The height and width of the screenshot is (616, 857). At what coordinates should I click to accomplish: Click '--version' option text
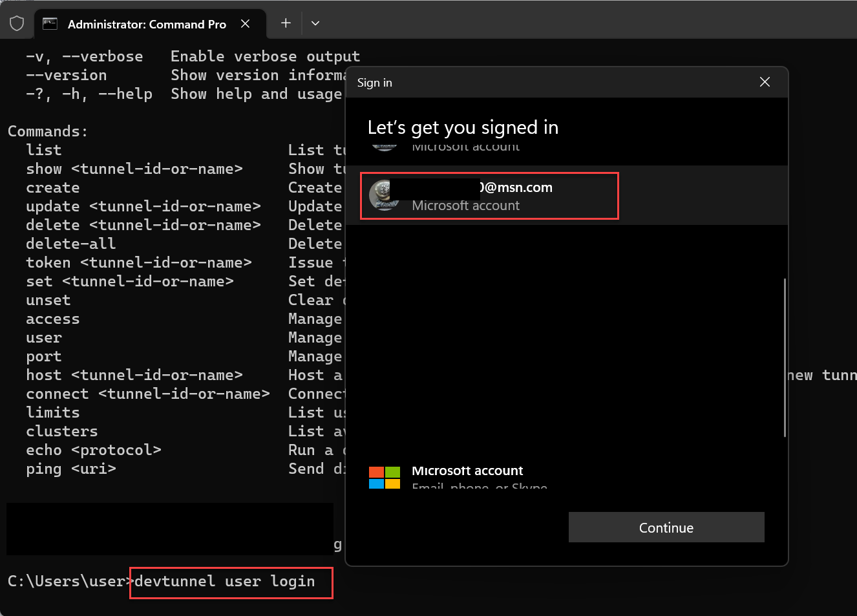pyautogui.click(x=67, y=75)
